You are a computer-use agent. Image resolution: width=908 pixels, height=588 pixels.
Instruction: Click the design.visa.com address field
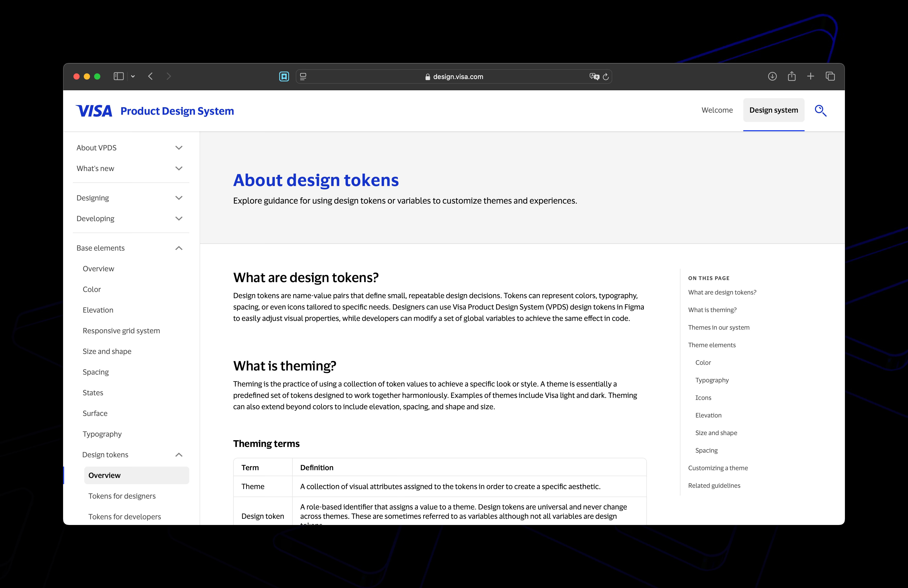(454, 76)
